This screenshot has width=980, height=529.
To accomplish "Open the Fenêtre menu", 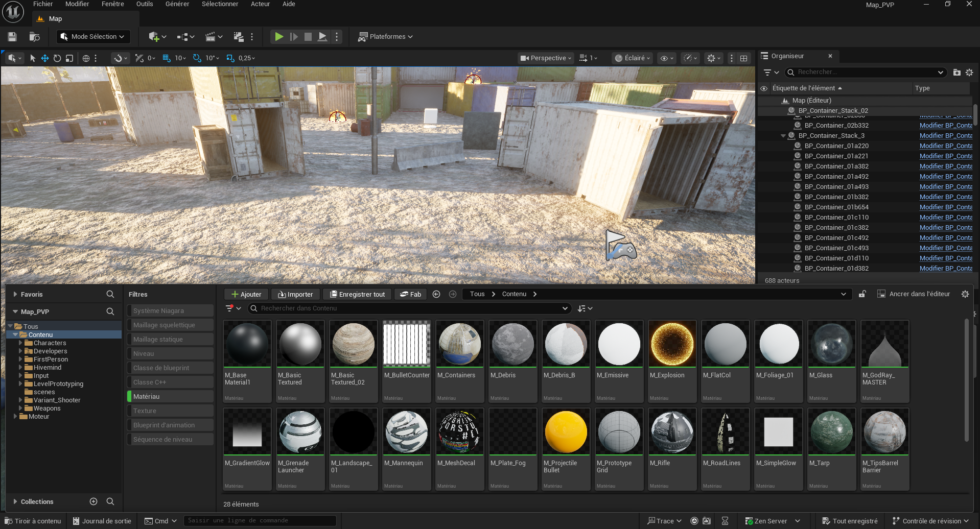I will coord(113,4).
